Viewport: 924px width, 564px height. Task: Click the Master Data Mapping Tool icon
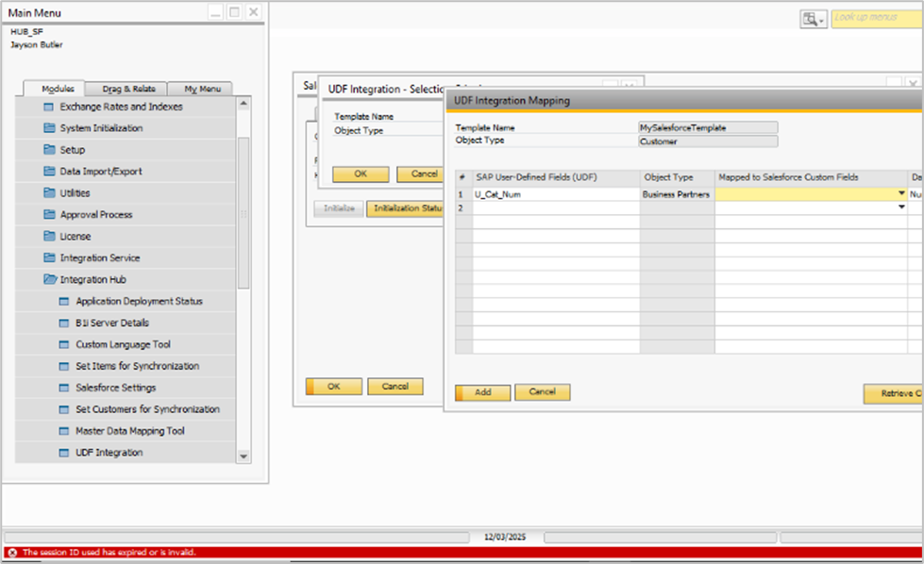click(x=64, y=431)
